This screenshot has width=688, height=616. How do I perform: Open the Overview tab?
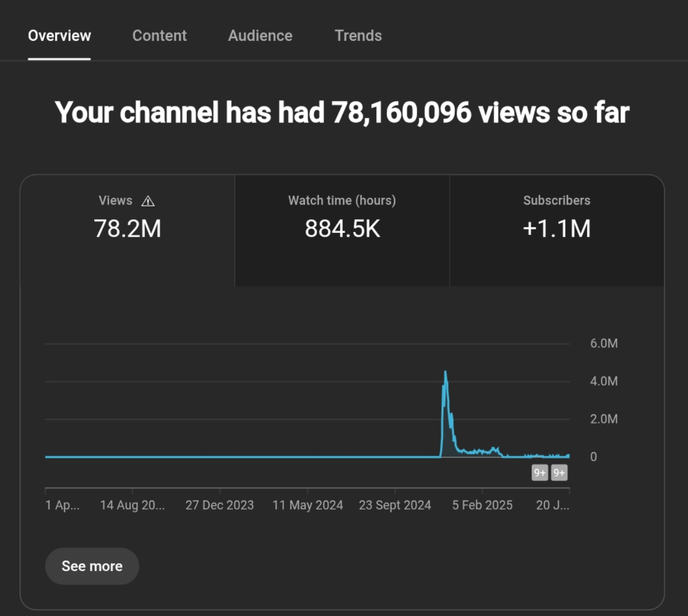pos(59,36)
